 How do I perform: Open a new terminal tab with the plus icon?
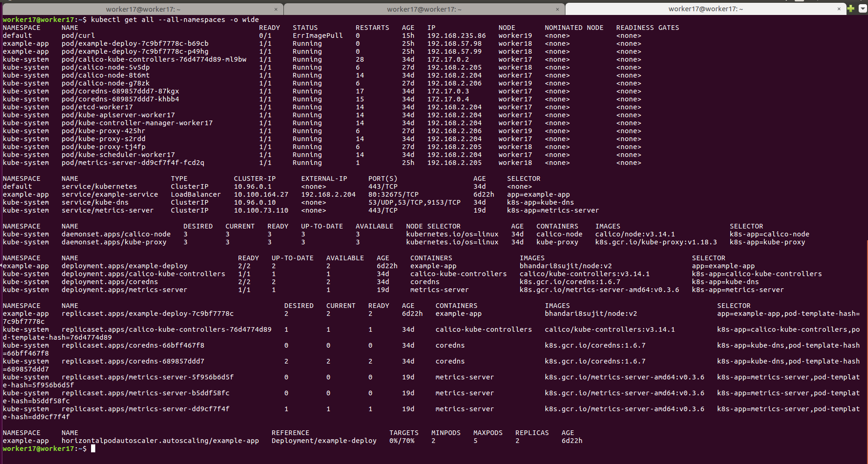(851, 8)
